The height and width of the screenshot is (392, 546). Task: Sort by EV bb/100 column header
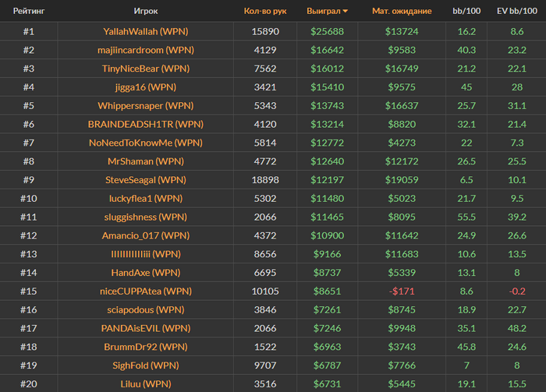[516, 11]
